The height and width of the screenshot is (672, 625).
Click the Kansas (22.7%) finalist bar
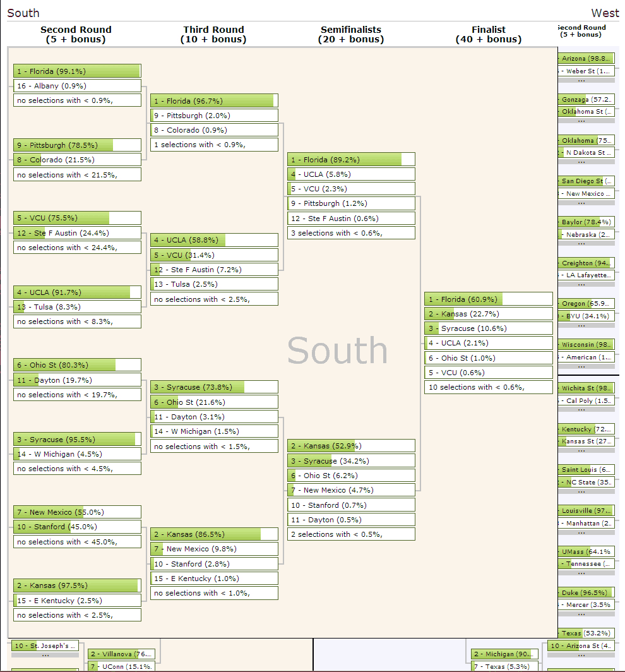click(x=488, y=314)
